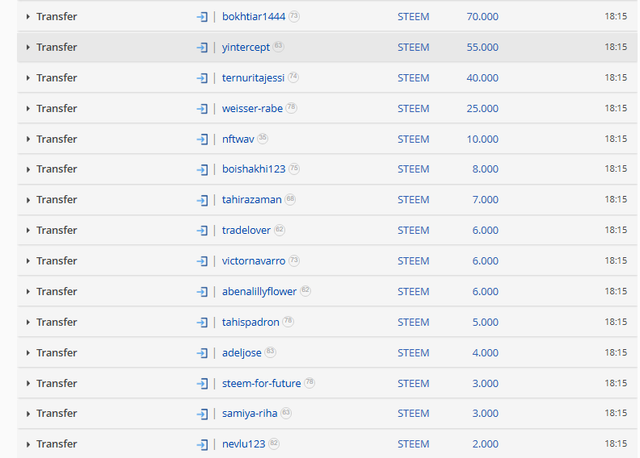Expand the victornavarro transfer row
This screenshot has width=640, height=458.
[28, 261]
